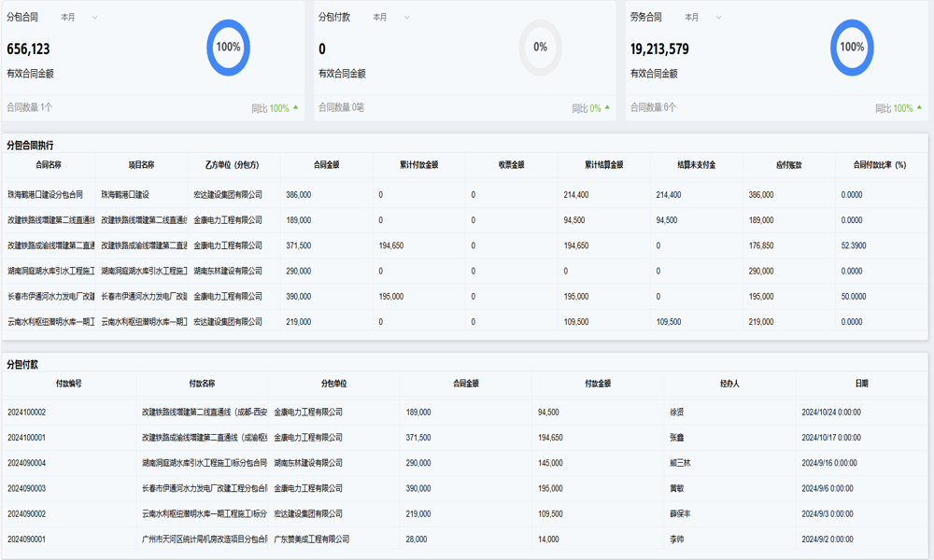Viewport: 934px width, 560px height.
Task: Click green up arrow in 分包付款 card
Action: click(608, 107)
